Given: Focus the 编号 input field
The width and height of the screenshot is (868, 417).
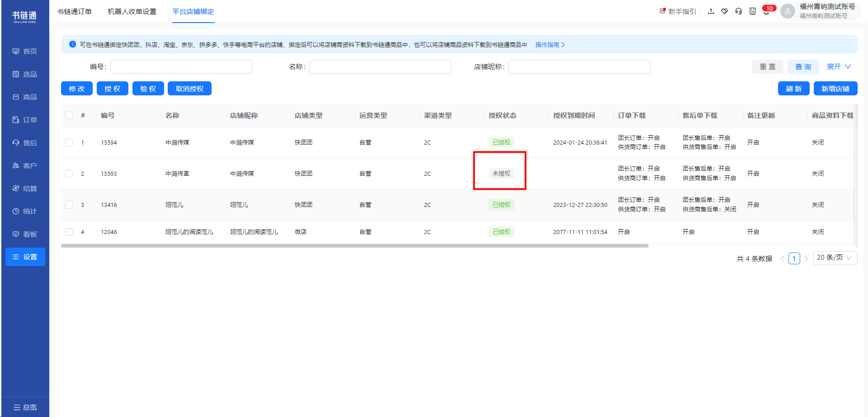Looking at the screenshot, I should (x=181, y=66).
